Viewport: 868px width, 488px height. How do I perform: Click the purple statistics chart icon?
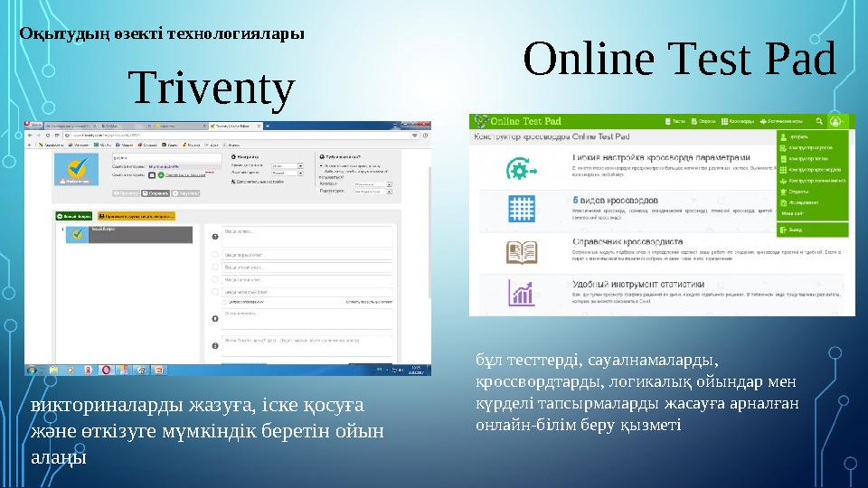(522, 293)
